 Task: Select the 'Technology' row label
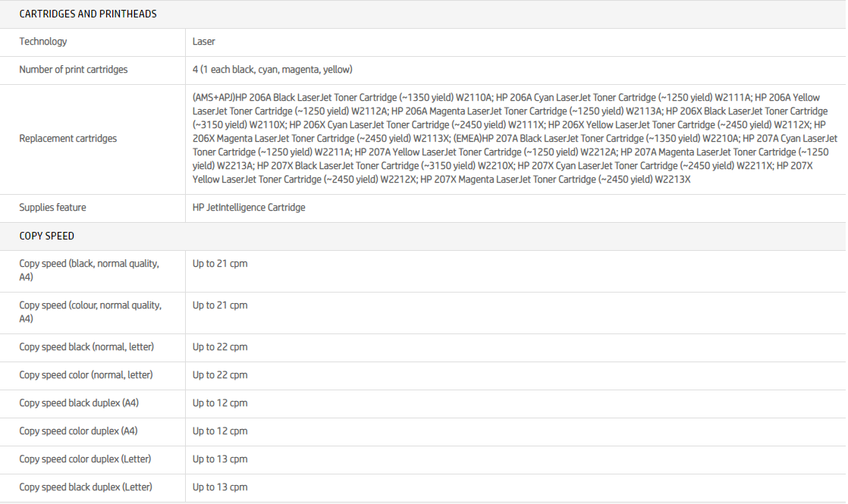click(x=43, y=42)
